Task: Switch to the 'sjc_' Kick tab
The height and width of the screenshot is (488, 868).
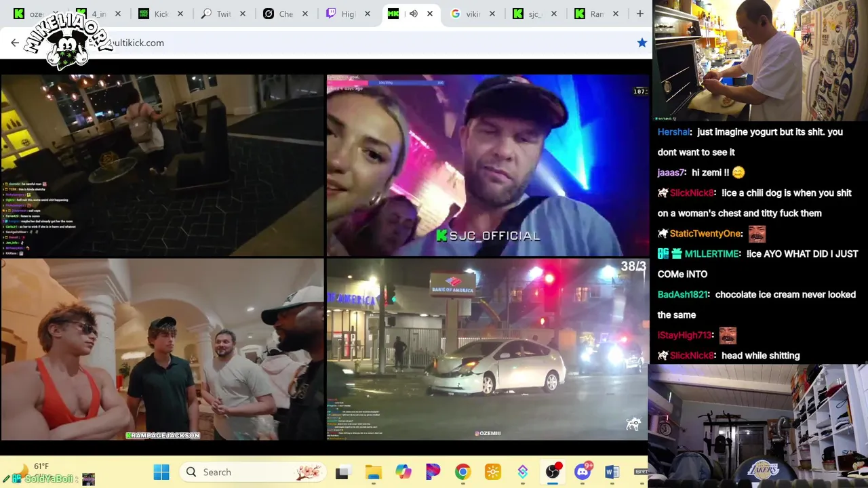Action: point(535,14)
